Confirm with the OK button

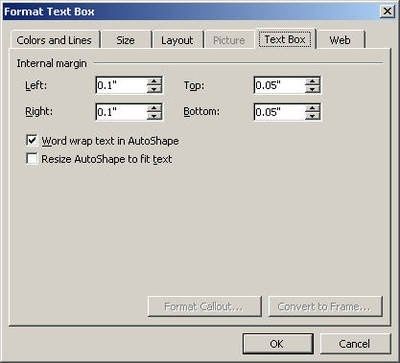point(278,344)
